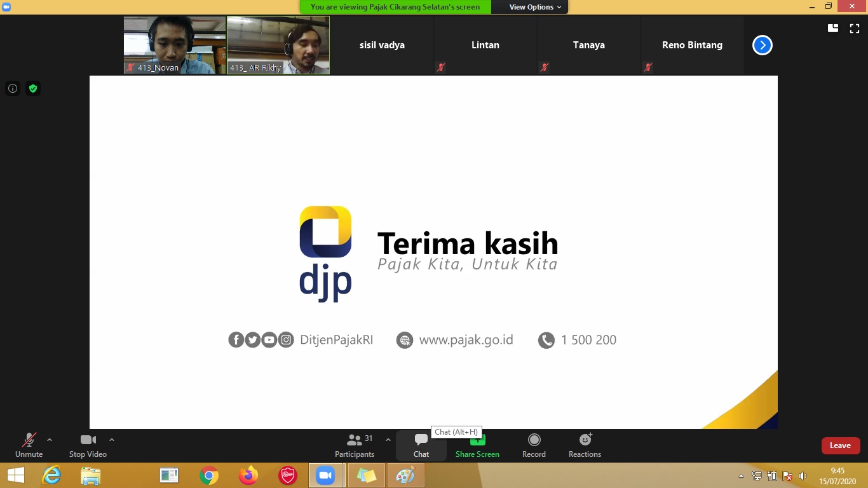Show next participants with blue arrow
Image resolution: width=868 pixels, height=488 pixels.
point(762,45)
